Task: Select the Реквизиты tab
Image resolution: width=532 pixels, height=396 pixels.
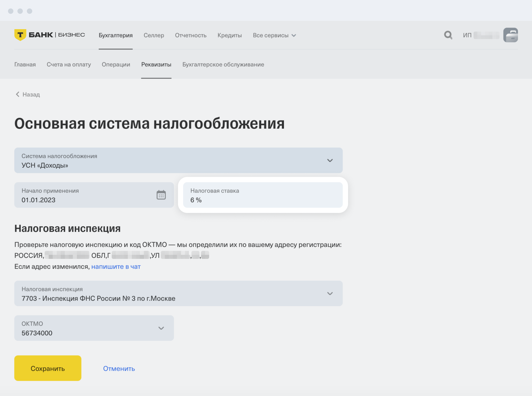Action: point(156,64)
